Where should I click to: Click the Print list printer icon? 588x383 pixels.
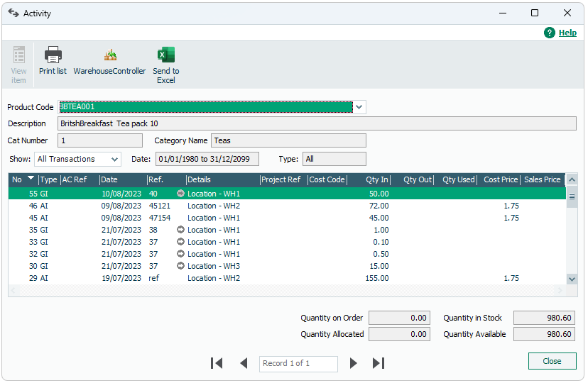pos(53,55)
